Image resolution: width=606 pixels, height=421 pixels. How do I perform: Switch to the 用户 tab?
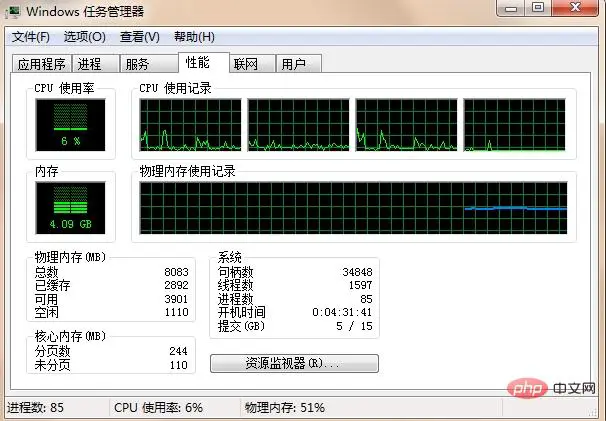pyautogui.click(x=298, y=64)
